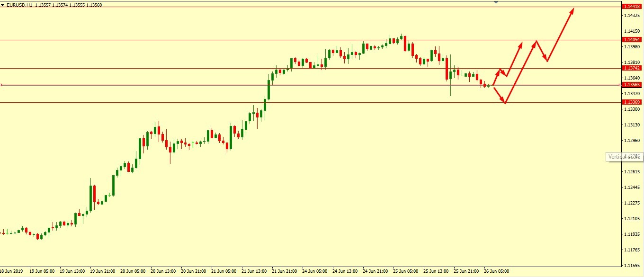The image size is (644, 277).
Task: Click the 18 Jun 2019 date label
Action: [x=12, y=271]
